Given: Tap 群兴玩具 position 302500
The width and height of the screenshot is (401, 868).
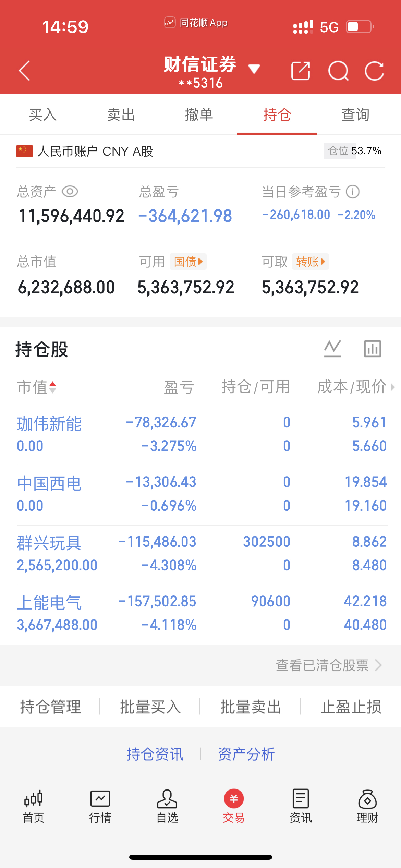Looking at the screenshot, I should 267,542.
